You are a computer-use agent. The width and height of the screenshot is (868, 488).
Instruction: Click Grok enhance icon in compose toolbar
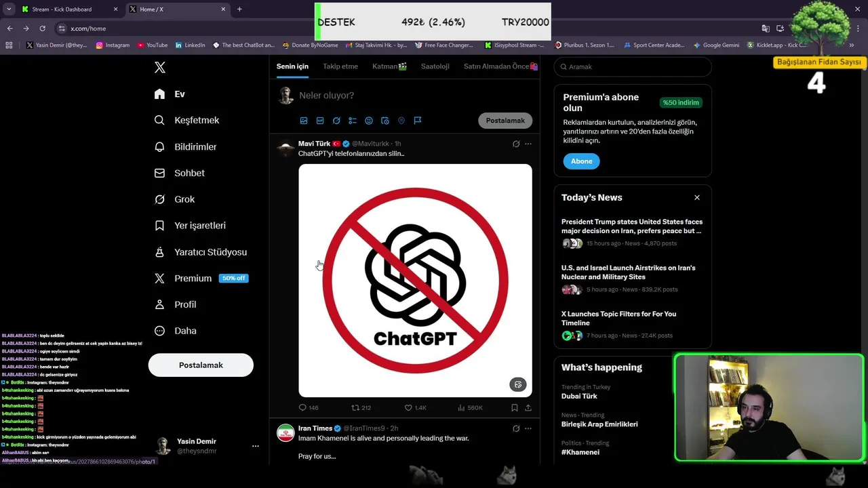pos(336,121)
